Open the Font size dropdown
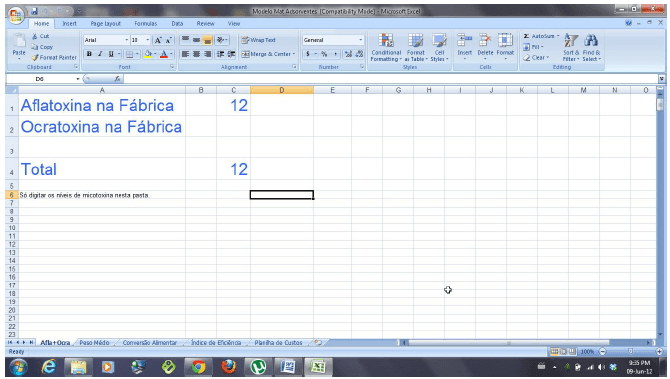The width and height of the screenshot is (670, 379). coord(148,40)
